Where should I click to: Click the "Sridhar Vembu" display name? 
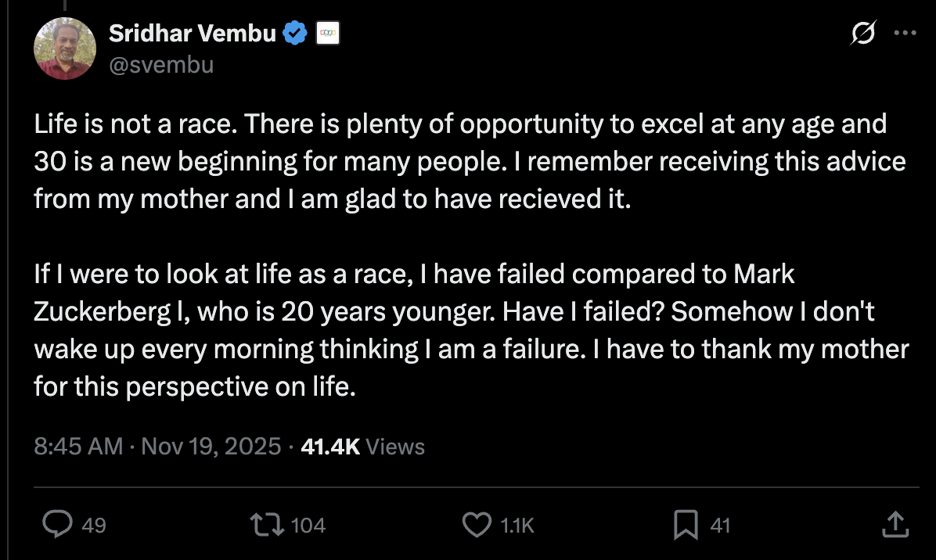click(x=192, y=34)
